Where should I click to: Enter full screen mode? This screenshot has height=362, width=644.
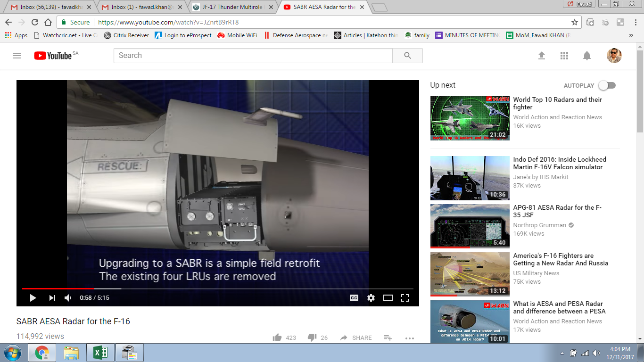tap(405, 298)
